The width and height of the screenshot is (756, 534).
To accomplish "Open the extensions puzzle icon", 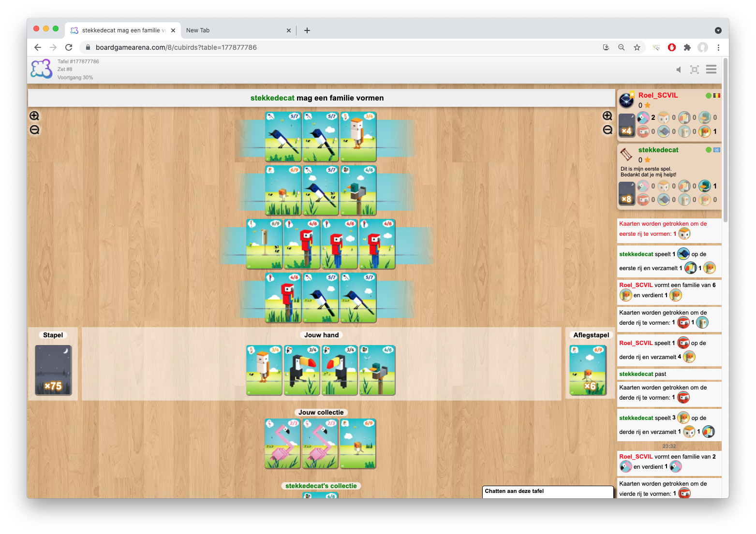I will 687,47.
